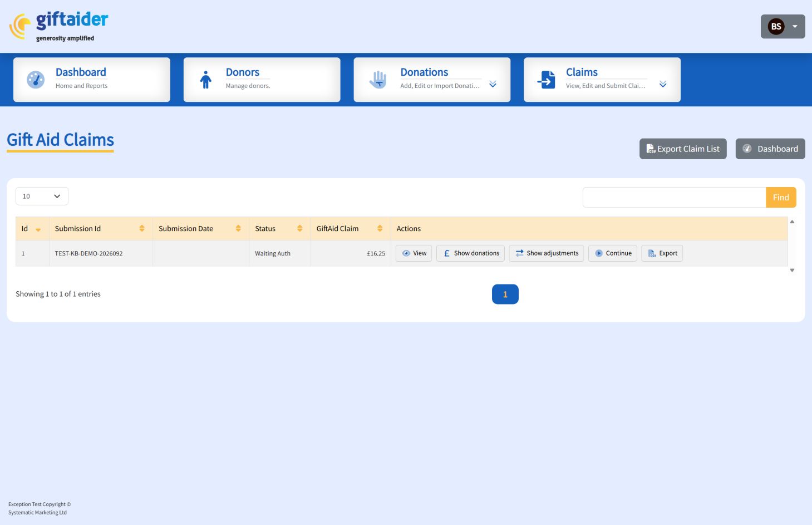Click the View button for claim 1

(x=414, y=253)
